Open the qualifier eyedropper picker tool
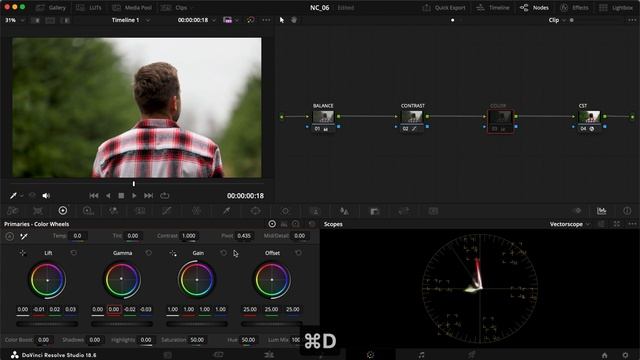The image size is (640, 360). pos(13,196)
